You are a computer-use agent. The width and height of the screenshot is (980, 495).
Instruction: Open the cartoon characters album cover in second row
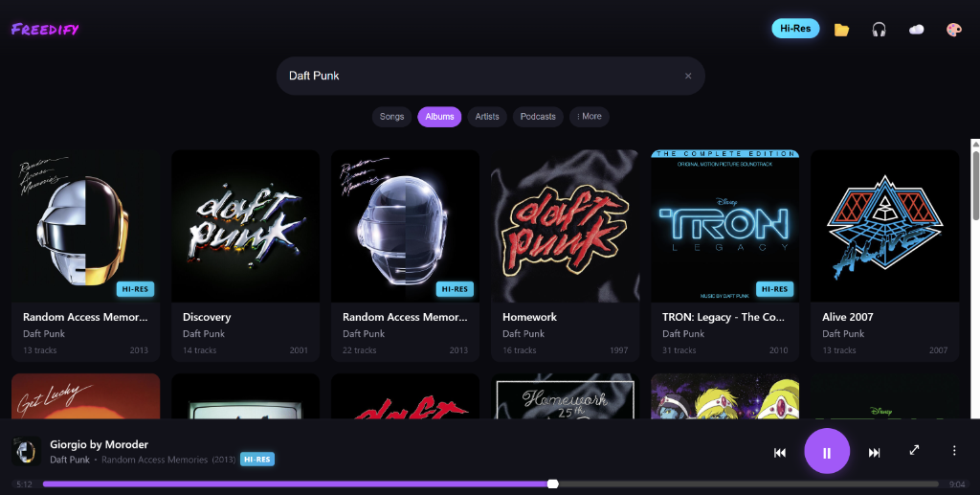coord(725,396)
